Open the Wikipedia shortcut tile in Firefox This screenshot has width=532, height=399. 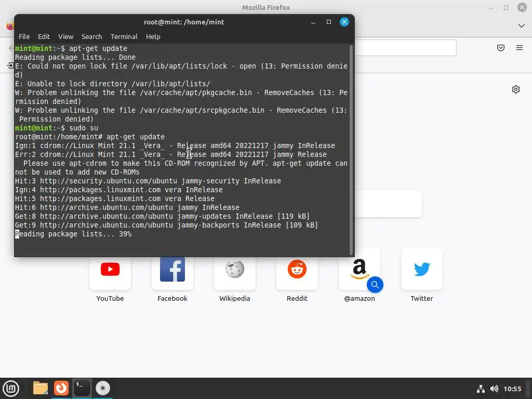[235, 270]
